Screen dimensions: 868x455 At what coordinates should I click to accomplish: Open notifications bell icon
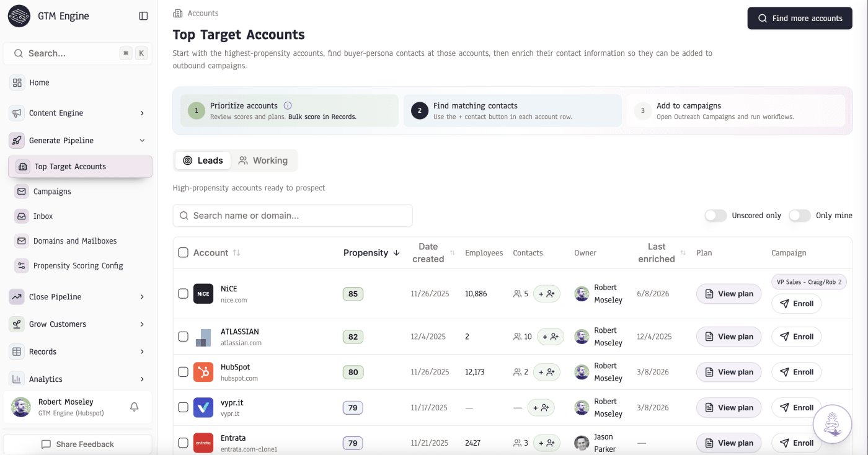pyautogui.click(x=134, y=407)
